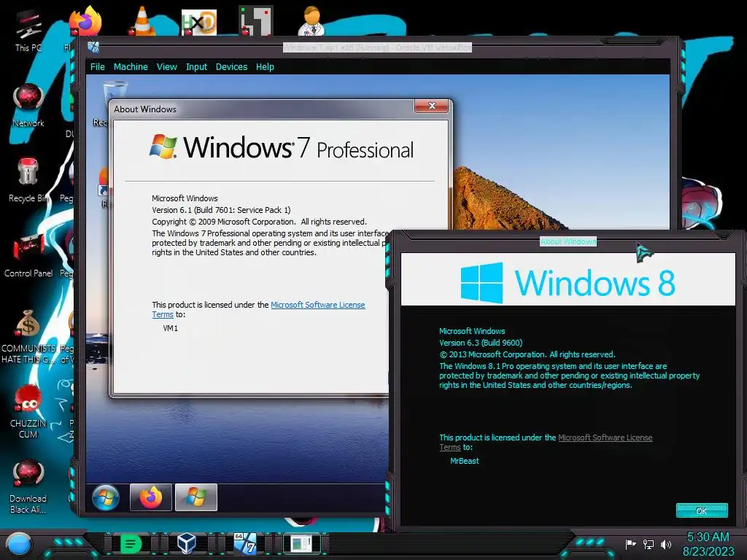Close the Windows 7 About Windows dialog
This screenshot has width=747, height=560.
432,106
